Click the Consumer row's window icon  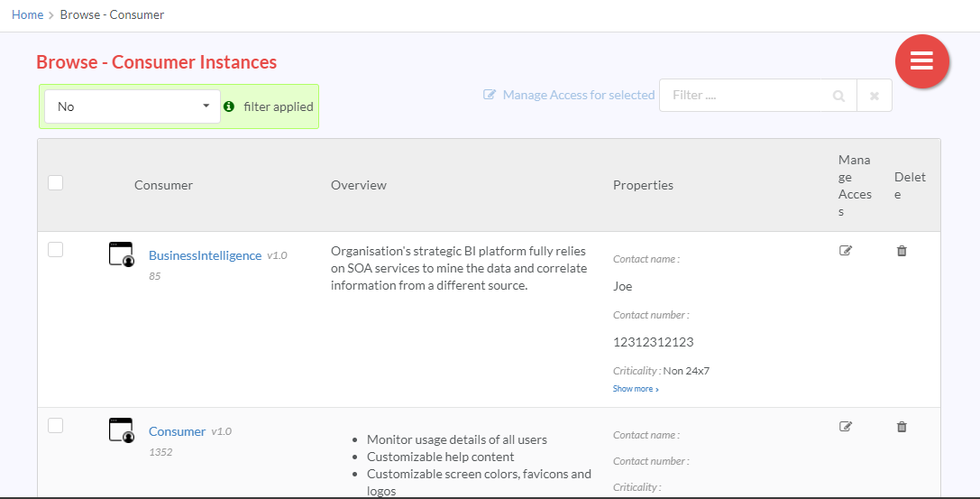[x=121, y=430]
